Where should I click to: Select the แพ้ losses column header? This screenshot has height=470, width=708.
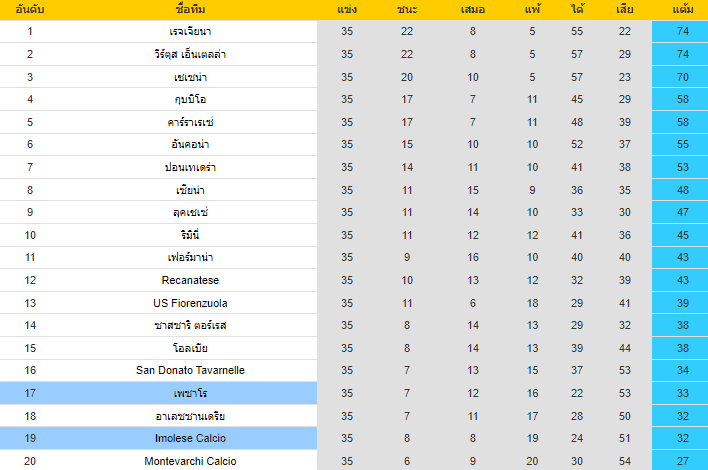(532, 10)
